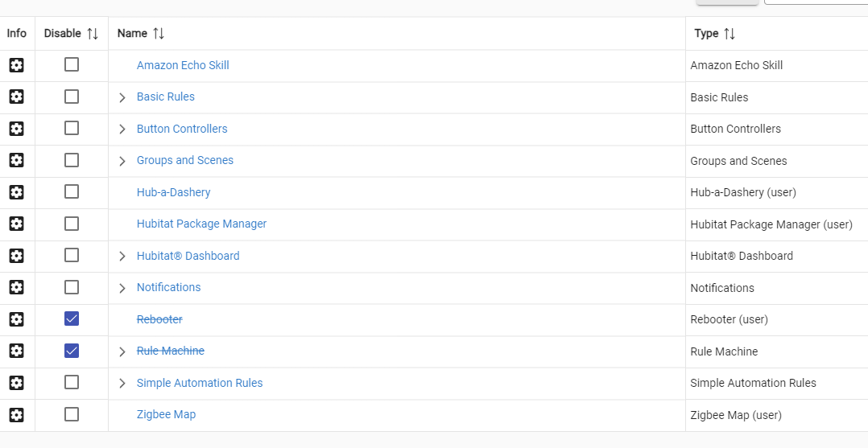Sort the table by Name column
The image size is (868, 448).
tap(159, 34)
